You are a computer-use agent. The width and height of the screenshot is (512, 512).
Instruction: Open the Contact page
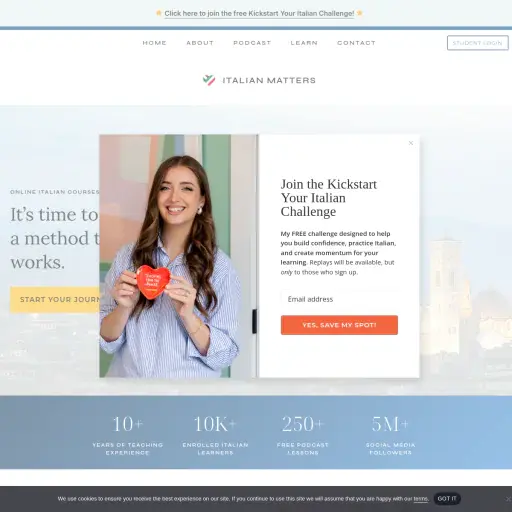pyautogui.click(x=356, y=43)
